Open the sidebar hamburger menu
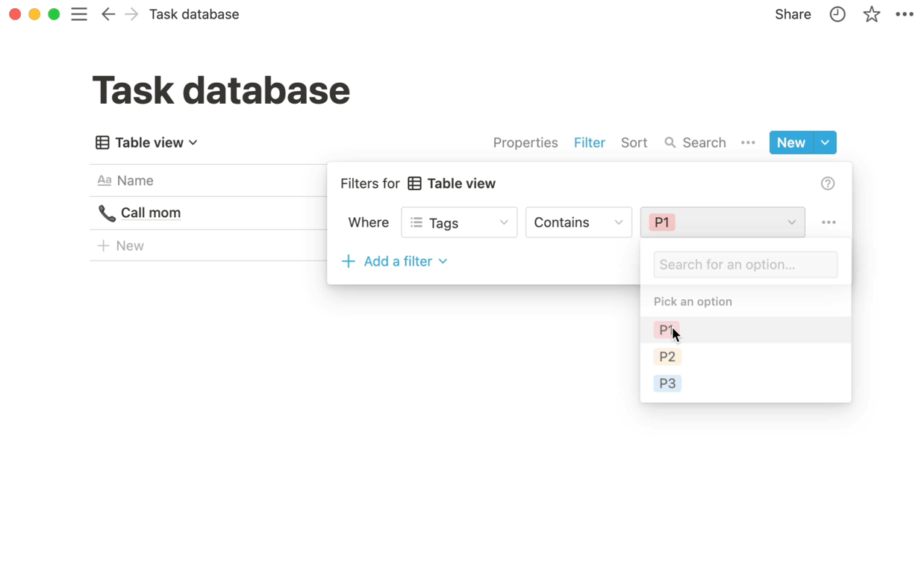Viewport: 924px width, 573px height. point(79,14)
